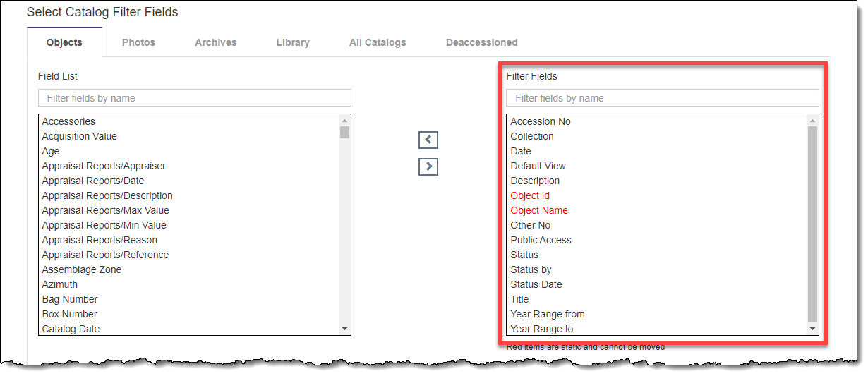The width and height of the screenshot is (868, 376).
Task: Select Acquisition Value in Field List
Action: point(80,136)
